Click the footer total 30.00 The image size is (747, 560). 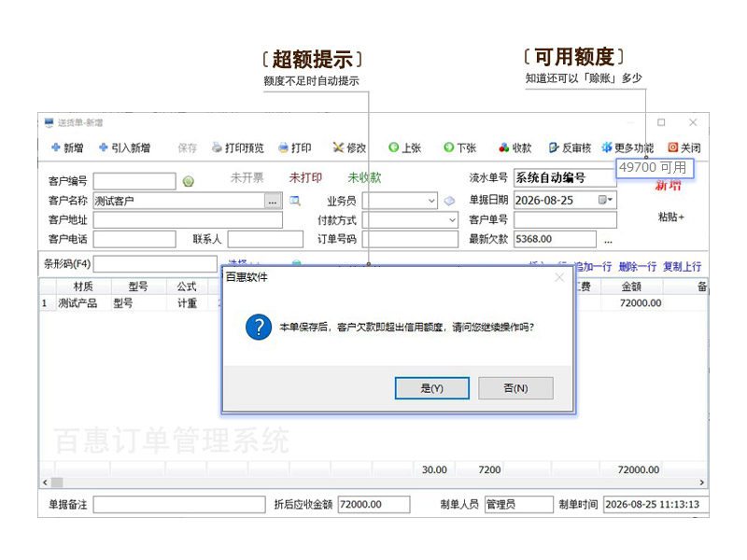point(434,470)
